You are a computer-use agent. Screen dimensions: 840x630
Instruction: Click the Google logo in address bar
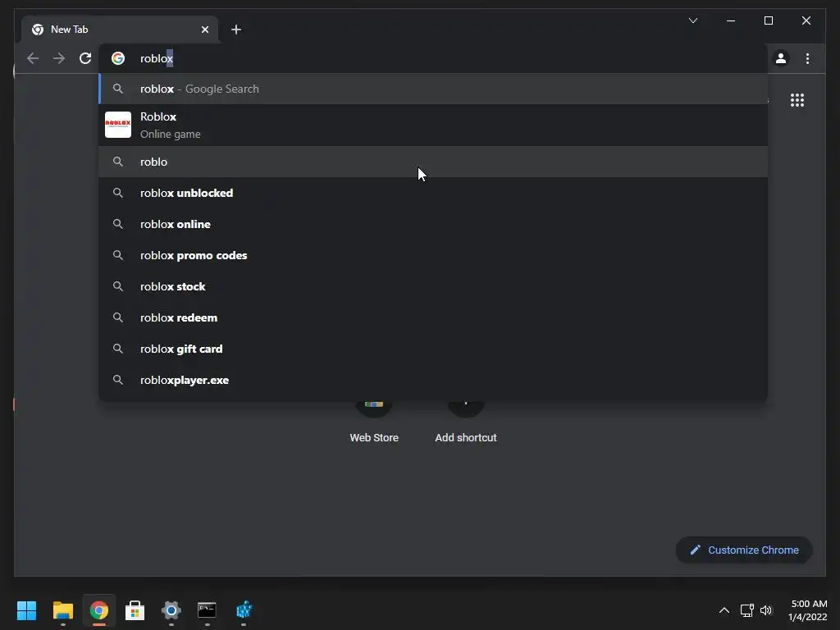[118, 58]
